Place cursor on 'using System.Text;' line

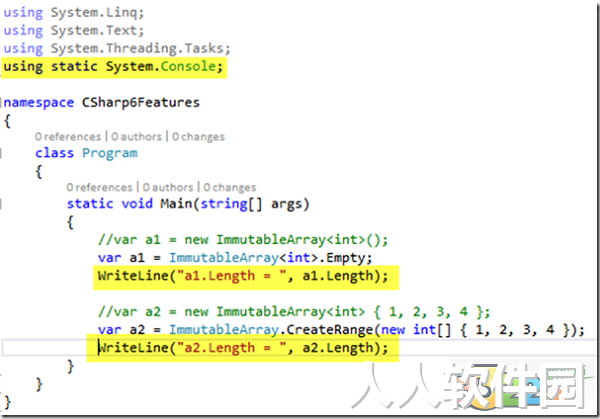(74, 31)
